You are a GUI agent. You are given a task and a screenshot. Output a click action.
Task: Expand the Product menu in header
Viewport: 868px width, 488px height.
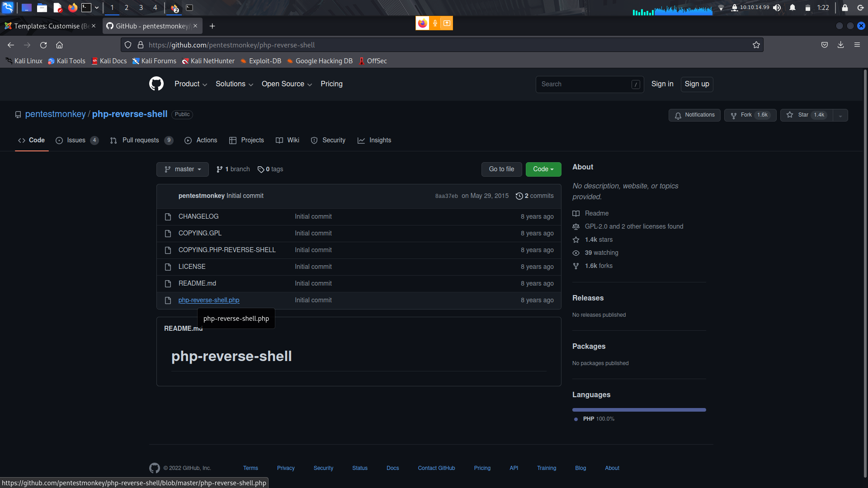click(190, 84)
